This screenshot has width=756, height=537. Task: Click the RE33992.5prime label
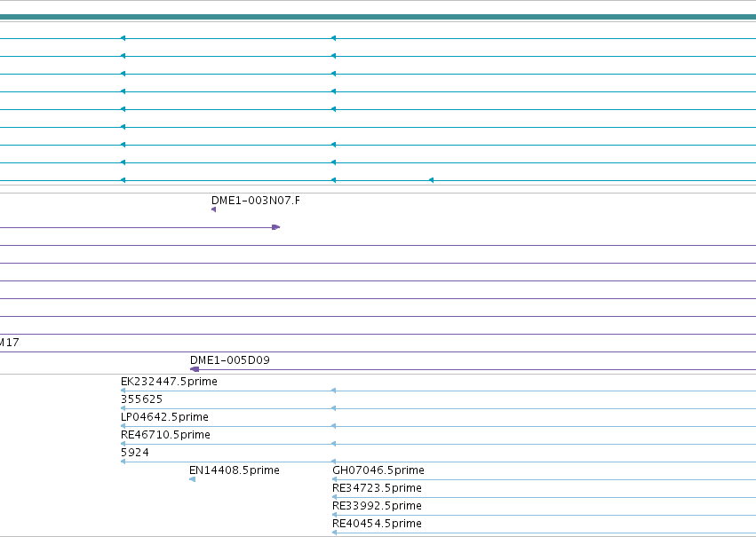pyautogui.click(x=377, y=506)
